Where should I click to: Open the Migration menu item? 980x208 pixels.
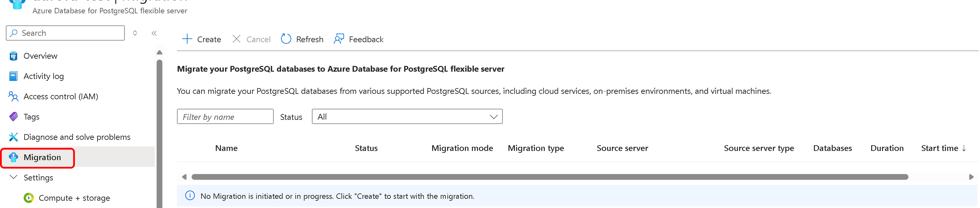[x=42, y=157]
